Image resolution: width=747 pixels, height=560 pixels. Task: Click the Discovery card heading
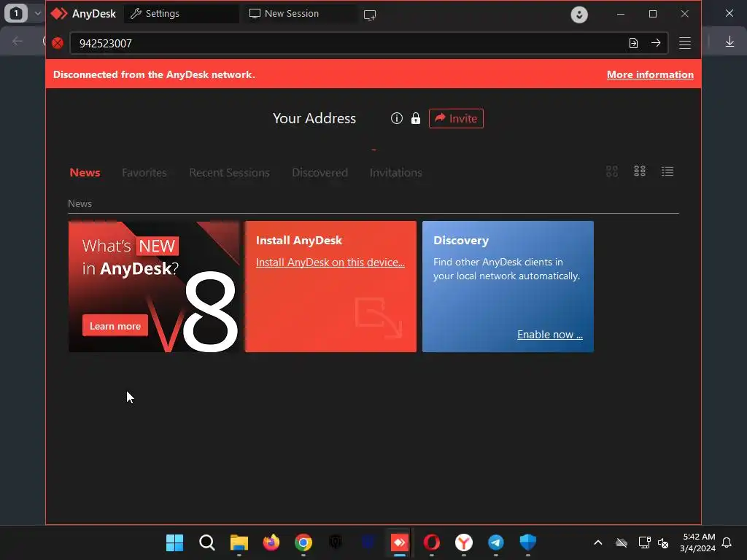coord(461,241)
